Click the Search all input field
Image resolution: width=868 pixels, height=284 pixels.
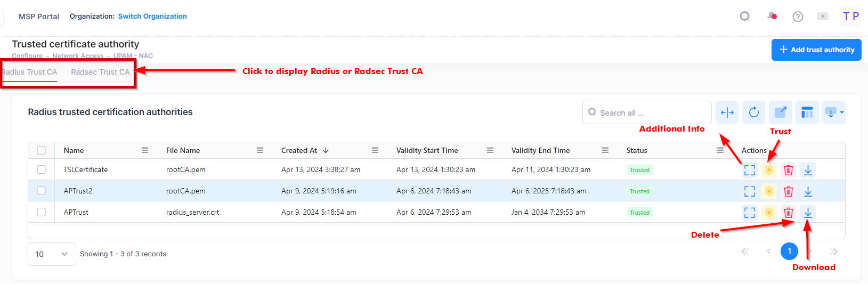650,113
